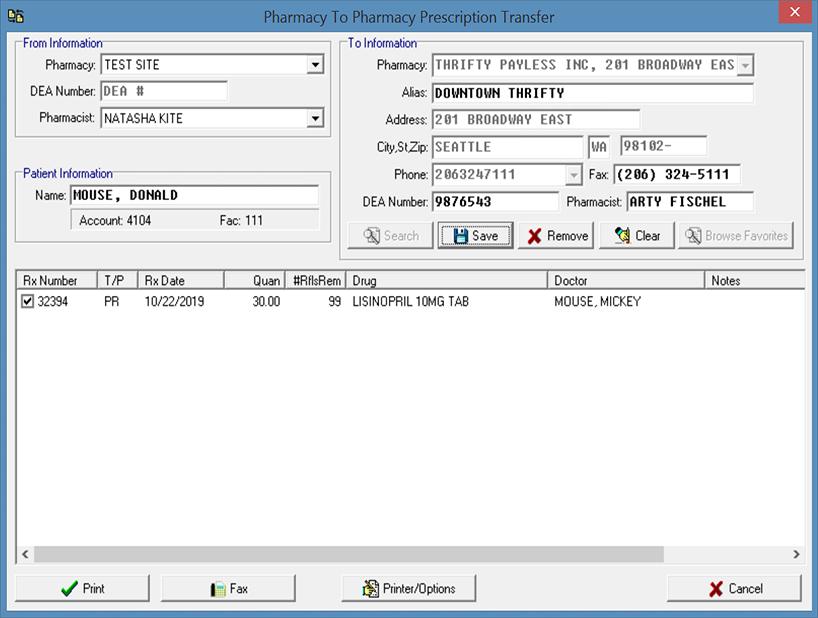Screen dimensions: 818x618
Task: Click the Fax button at the bottom
Action: click(x=228, y=589)
